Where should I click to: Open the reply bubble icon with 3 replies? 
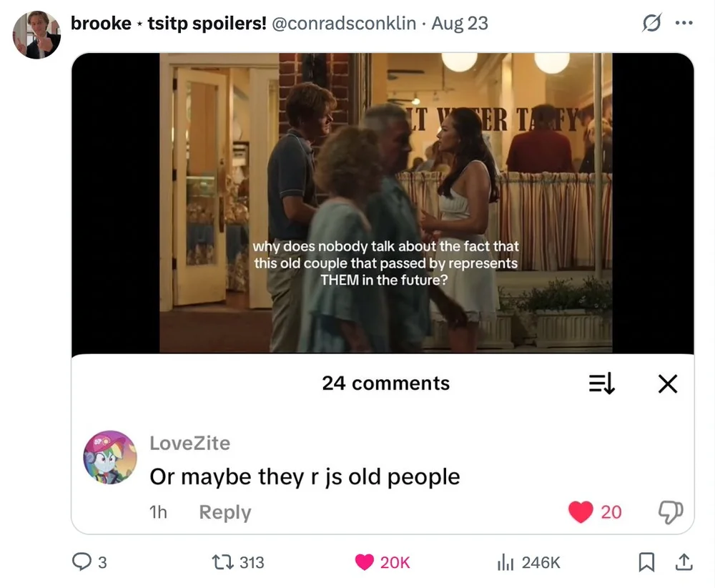coord(82,562)
